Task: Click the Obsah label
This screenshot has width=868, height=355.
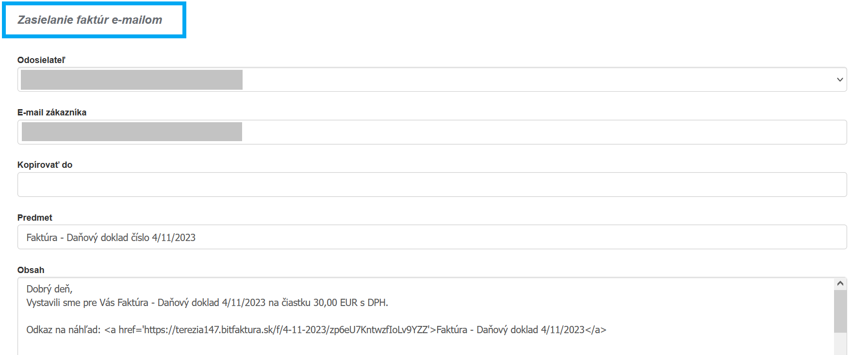Action: tap(31, 270)
